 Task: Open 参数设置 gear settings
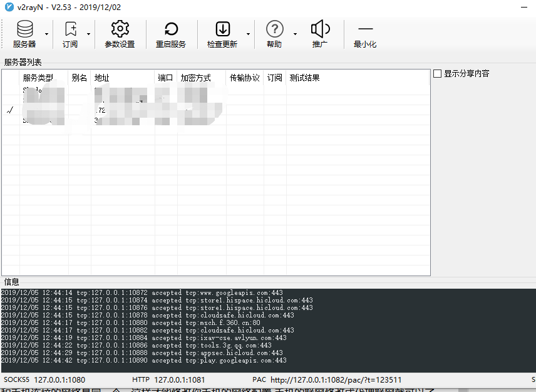tap(120, 29)
